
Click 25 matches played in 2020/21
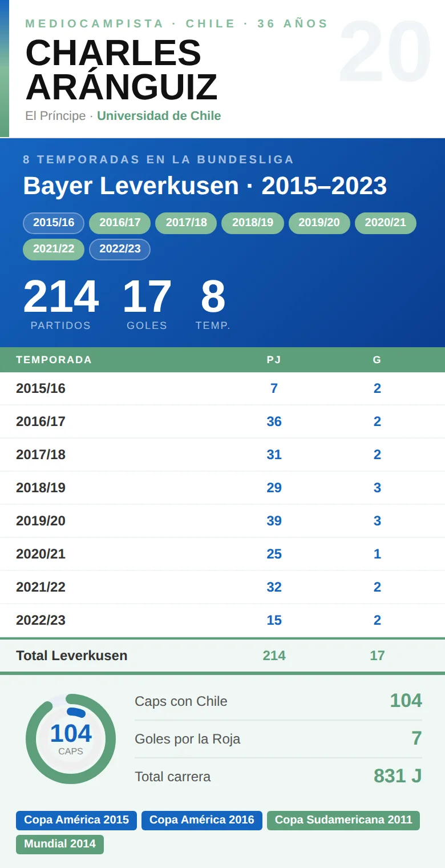point(274,554)
